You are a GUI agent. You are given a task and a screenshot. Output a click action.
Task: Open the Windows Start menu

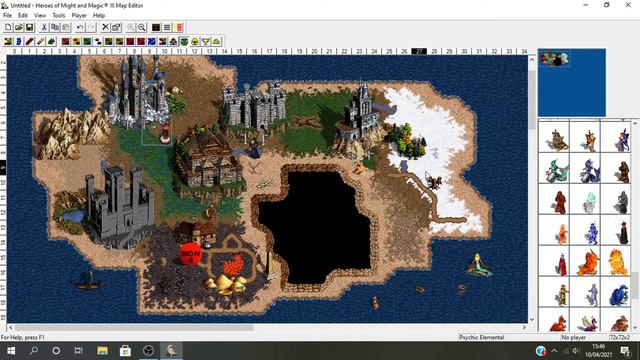pos(11,351)
